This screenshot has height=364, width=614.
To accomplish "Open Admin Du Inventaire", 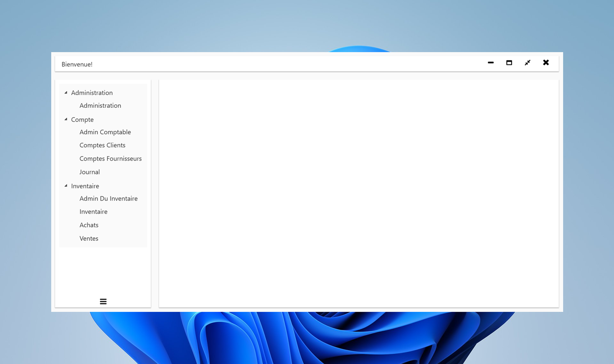I will 109,199.
